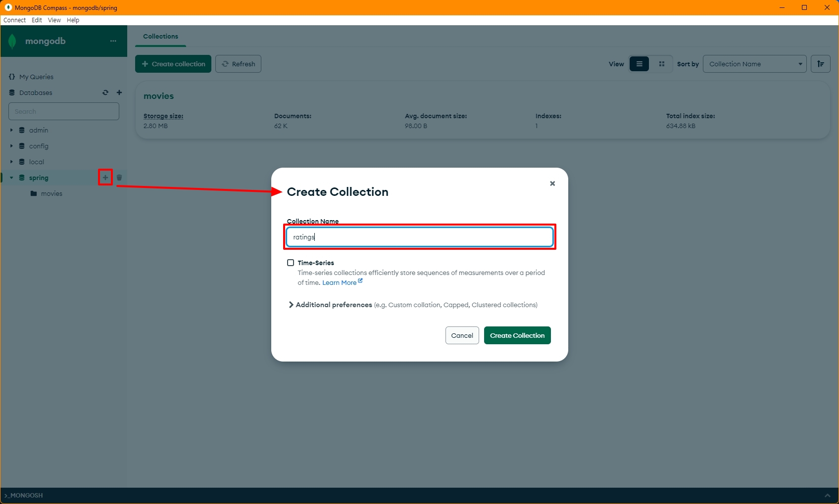This screenshot has height=504, width=839.
Task: Switch to list view
Action: tap(639, 64)
